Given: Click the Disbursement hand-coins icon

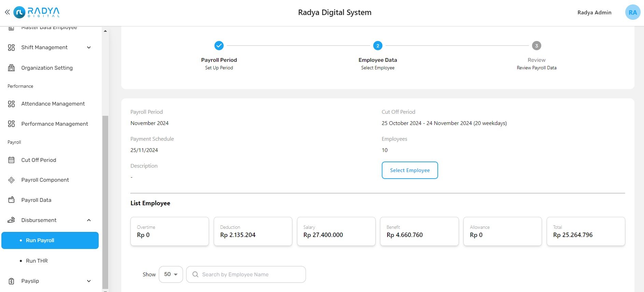Looking at the screenshot, I should (x=11, y=220).
